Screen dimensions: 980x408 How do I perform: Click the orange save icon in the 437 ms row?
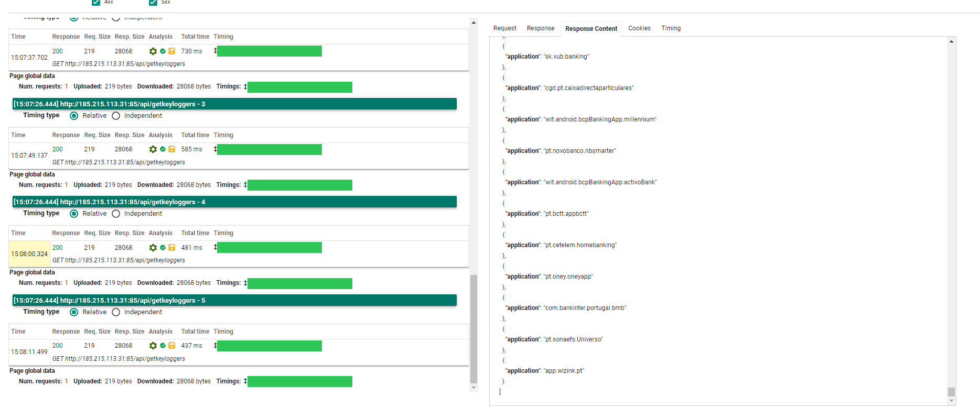[171, 346]
